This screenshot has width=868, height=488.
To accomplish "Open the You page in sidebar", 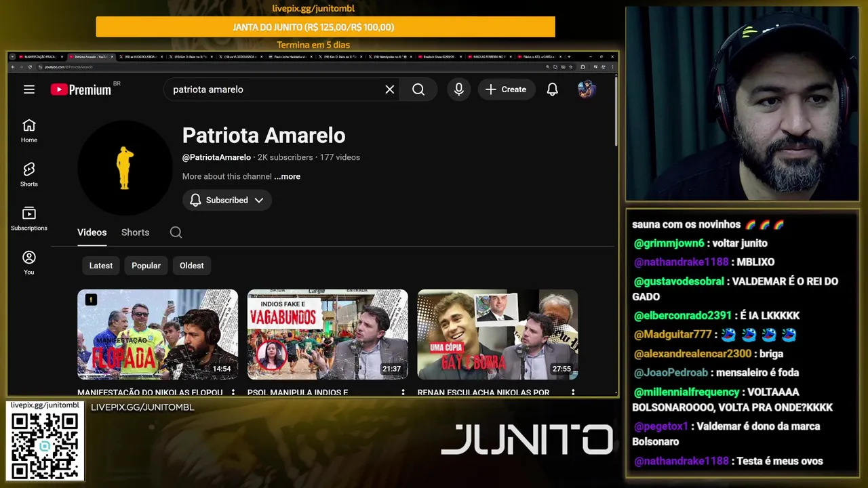I will [x=28, y=262].
